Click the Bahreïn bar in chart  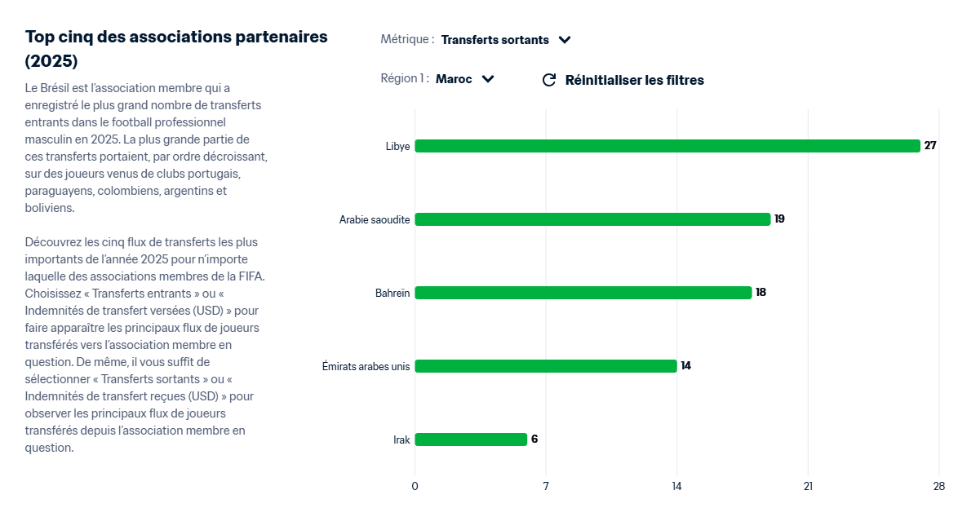click(x=583, y=293)
